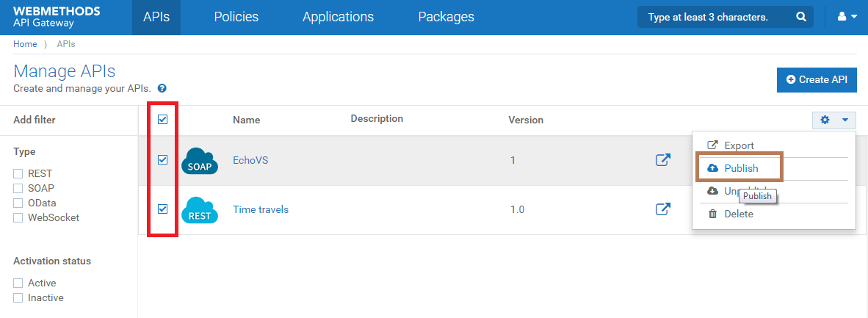Collapse the actions dropdown arrow beside the gear
This screenshot has width=868, height=318.
pos(845,120)
